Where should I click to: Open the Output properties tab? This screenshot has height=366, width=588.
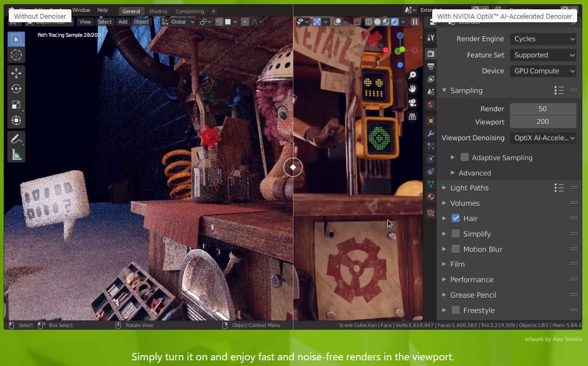[431, 66]
